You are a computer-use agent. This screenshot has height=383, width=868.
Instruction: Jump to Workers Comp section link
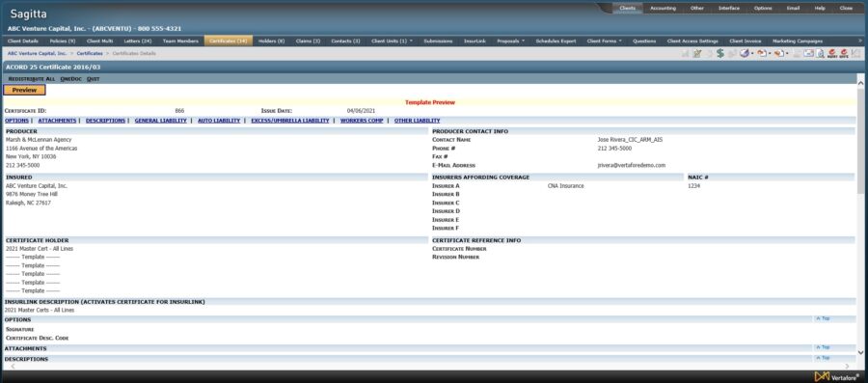coord(362,120)
